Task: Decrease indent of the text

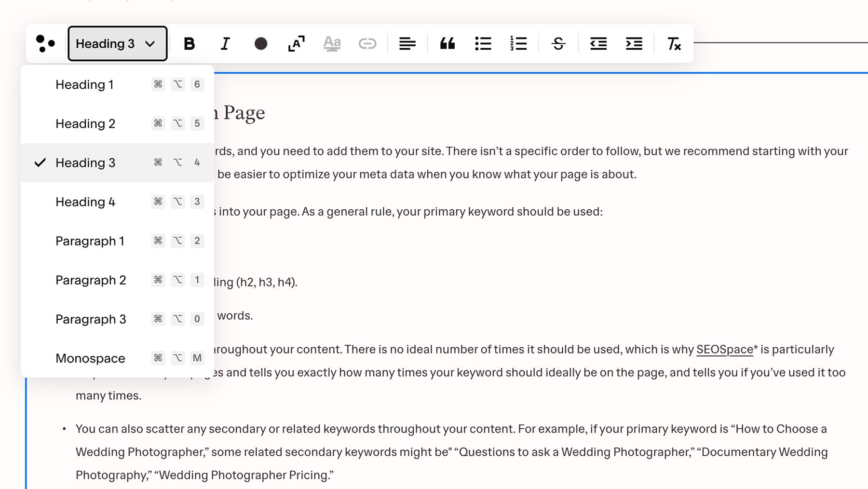Action: [598, 44]
